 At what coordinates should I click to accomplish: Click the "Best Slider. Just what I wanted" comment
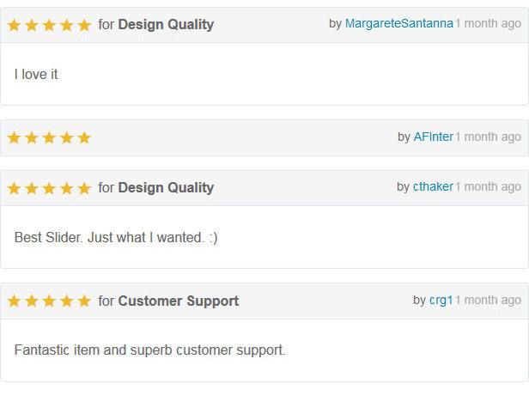point(116,238)
